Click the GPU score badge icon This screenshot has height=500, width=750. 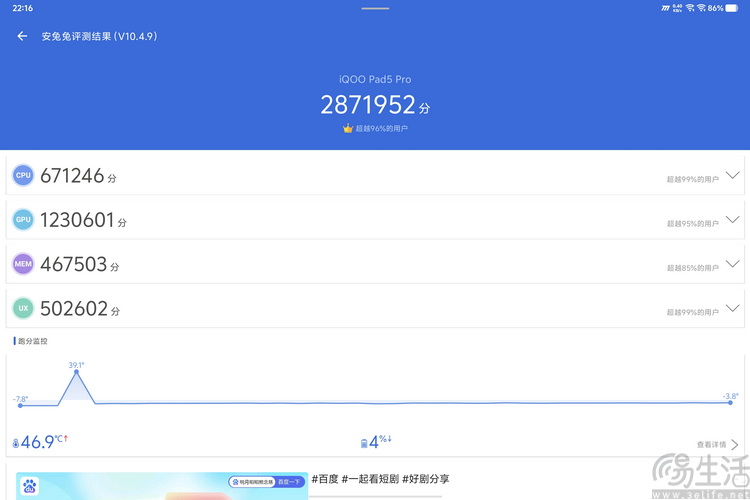pos(23,220)
